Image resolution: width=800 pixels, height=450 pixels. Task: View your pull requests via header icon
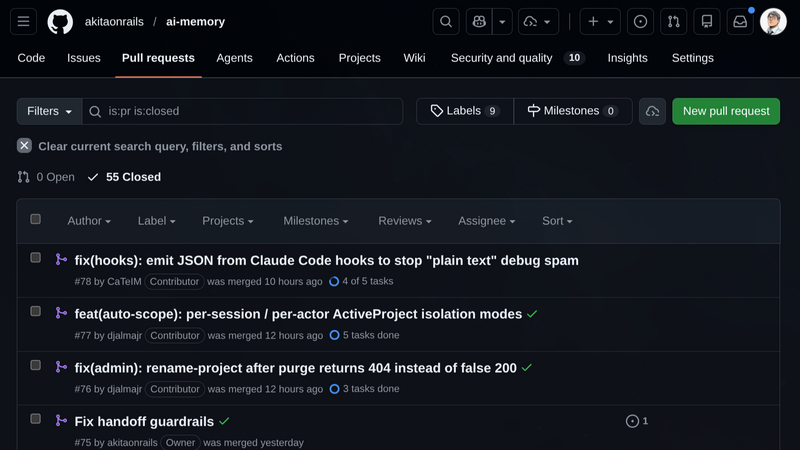pos(673,21)
